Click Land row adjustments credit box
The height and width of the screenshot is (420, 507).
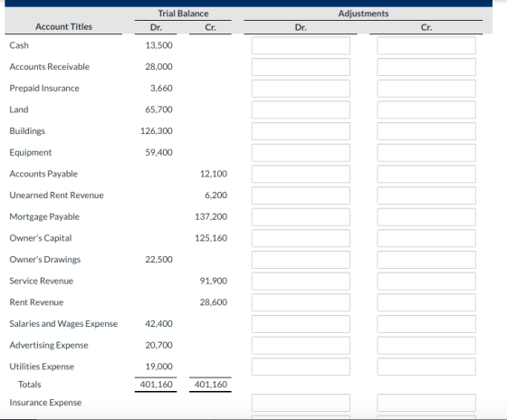pos(426,110)
